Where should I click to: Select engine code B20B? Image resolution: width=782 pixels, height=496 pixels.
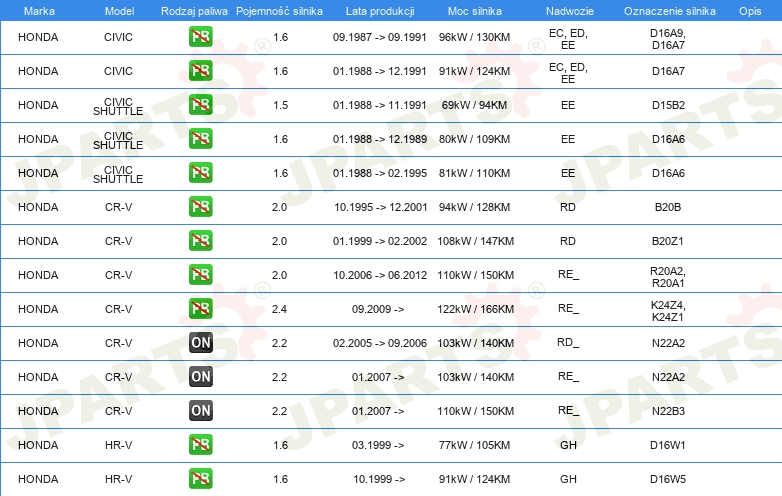(x=668, y=207)
